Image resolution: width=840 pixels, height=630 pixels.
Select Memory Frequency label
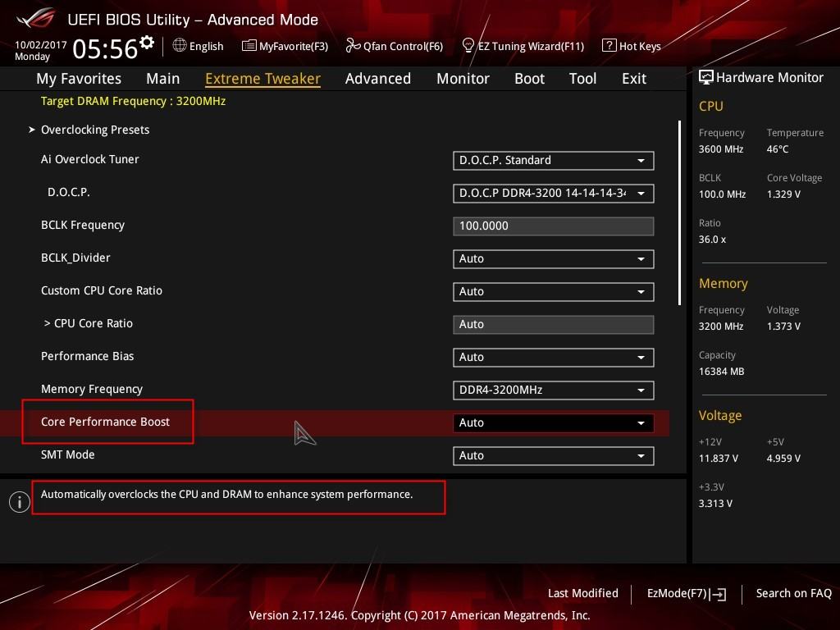click(92, 390)
